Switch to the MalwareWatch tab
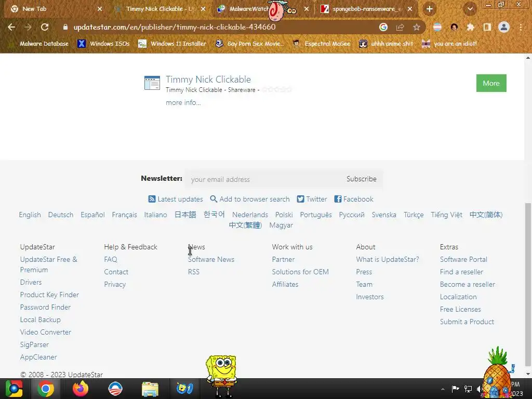Screen dimensions: 532x399 [249, 9]
